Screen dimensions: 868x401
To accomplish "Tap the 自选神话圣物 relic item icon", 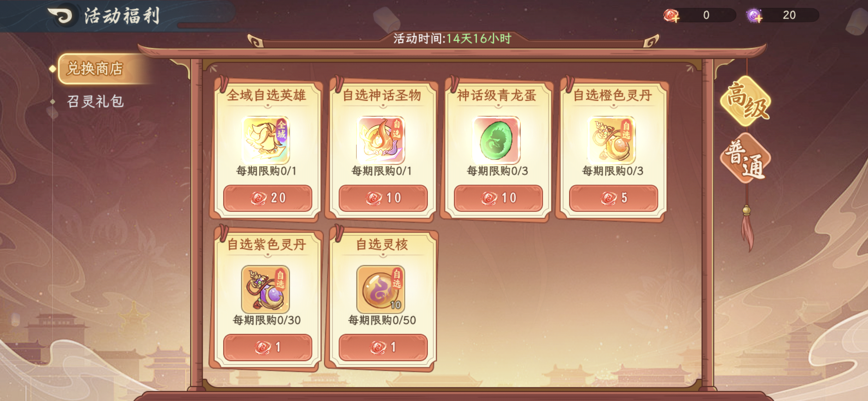I will pyautogui.click(x=381, y=140).
